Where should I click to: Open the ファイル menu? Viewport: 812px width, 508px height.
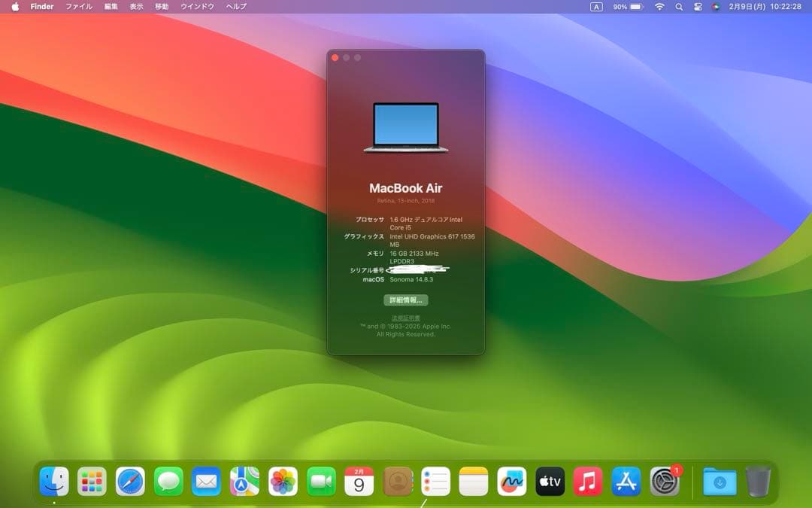click(x=77, y=6)
